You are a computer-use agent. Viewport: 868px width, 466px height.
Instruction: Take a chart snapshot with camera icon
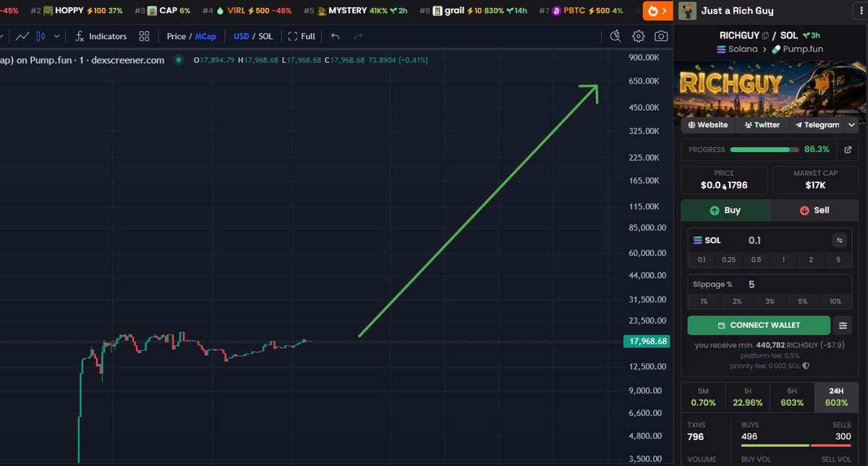pos(661,36)
